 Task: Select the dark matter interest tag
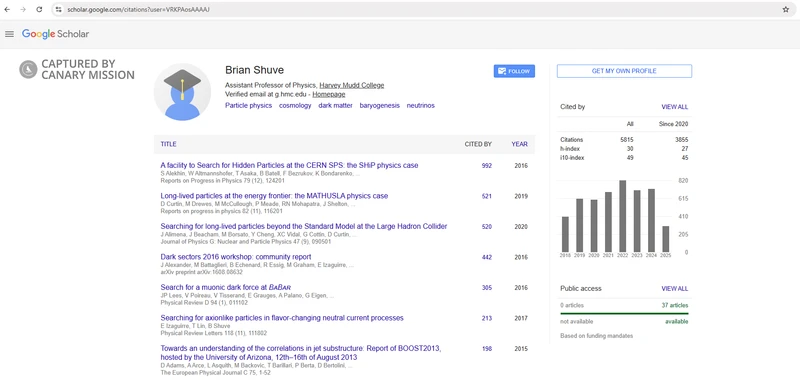[335, 106]
